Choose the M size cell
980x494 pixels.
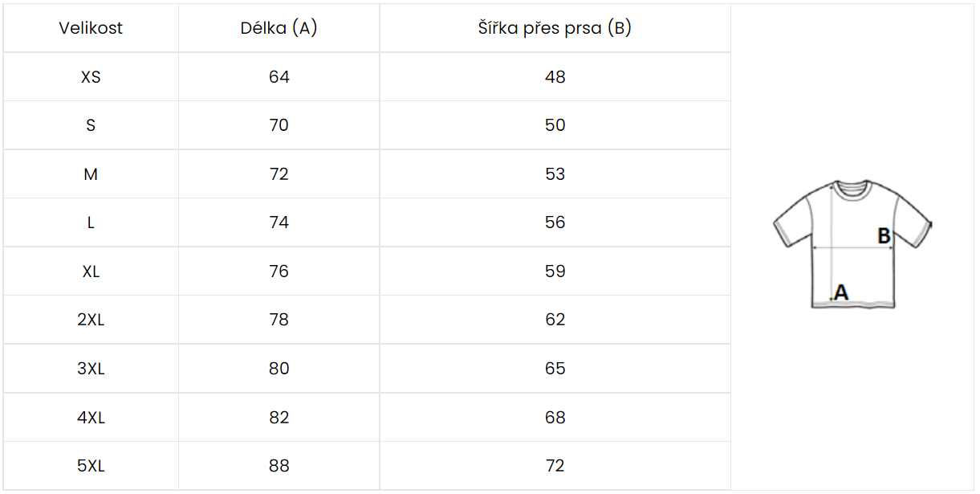pos(91,174)
